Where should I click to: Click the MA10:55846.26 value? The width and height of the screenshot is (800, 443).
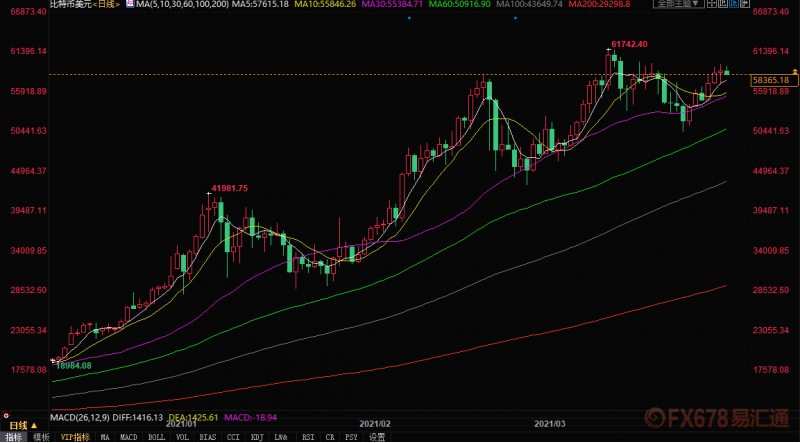[x=325, y=4]
